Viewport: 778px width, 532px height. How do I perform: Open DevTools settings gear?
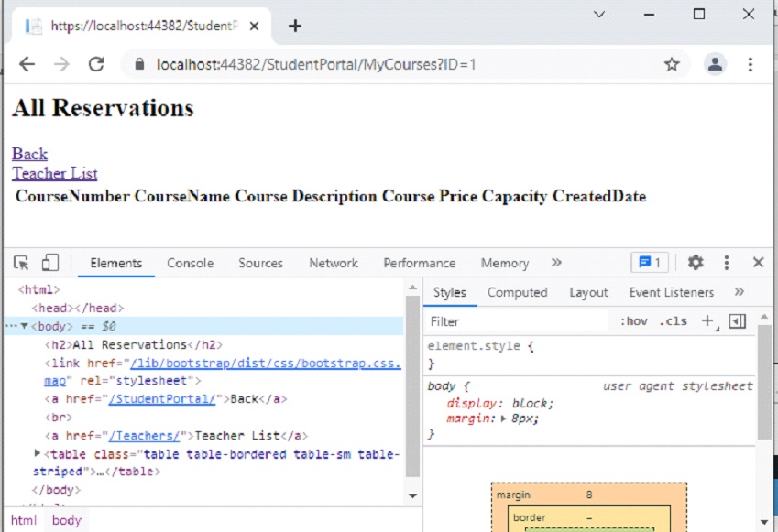coord(696,262)
